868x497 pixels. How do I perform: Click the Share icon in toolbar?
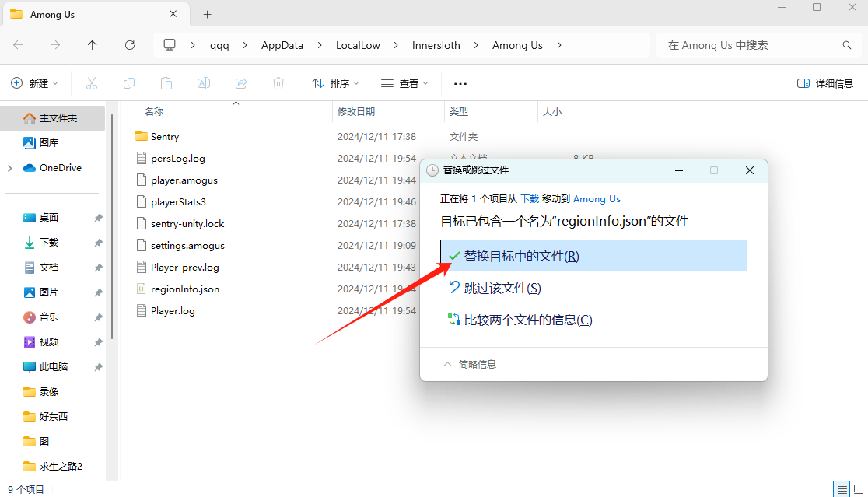(241, 83)
